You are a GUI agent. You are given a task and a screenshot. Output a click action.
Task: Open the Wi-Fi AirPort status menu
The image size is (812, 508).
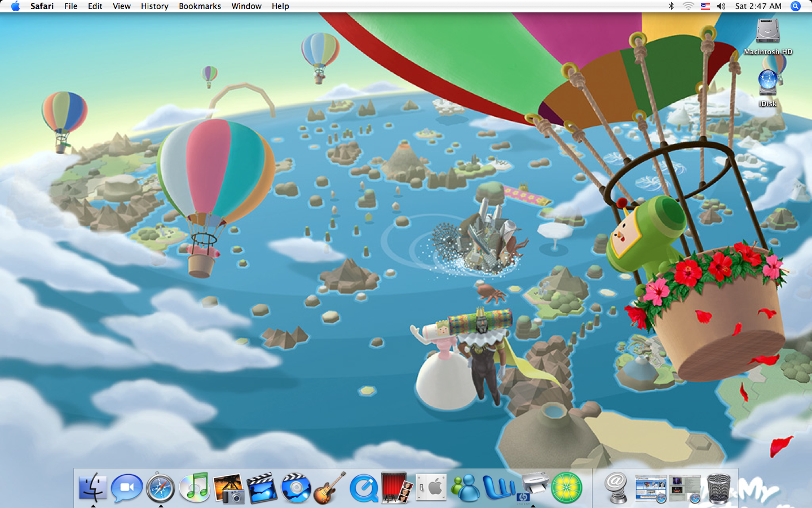688,6
